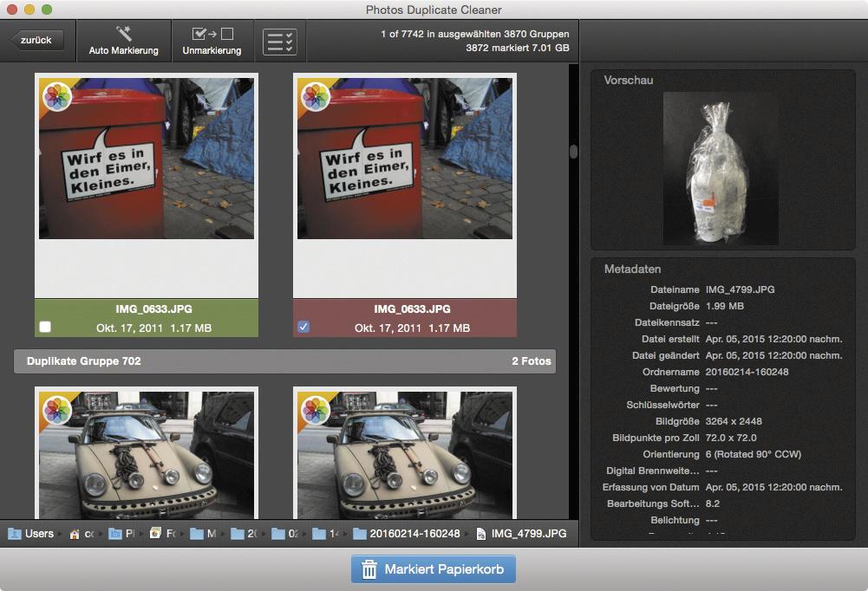Click the Unmarkierung checkbox-arrow icon
Viewport: 868px width, 591px height.
click(x=212, y=34)
